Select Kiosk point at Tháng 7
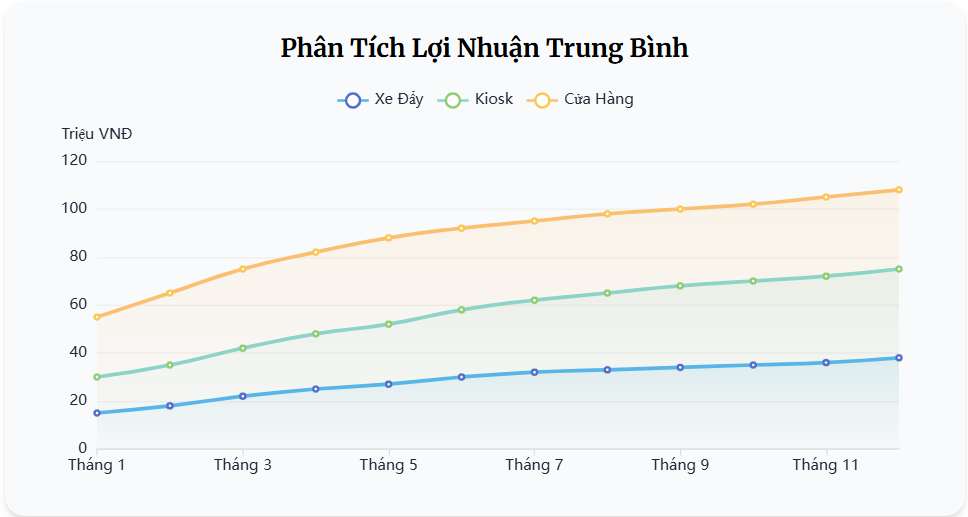The width and height of the screenshot is (968, 517). click(534, 300)
